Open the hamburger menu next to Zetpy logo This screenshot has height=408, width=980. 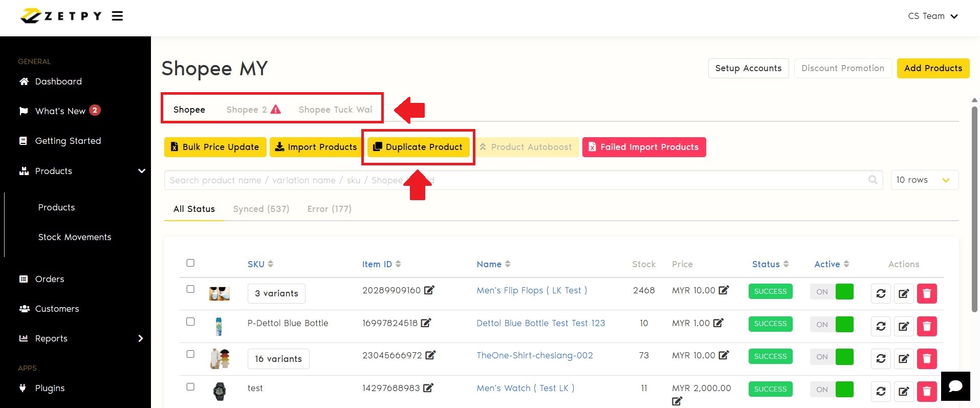click(118, 16)
